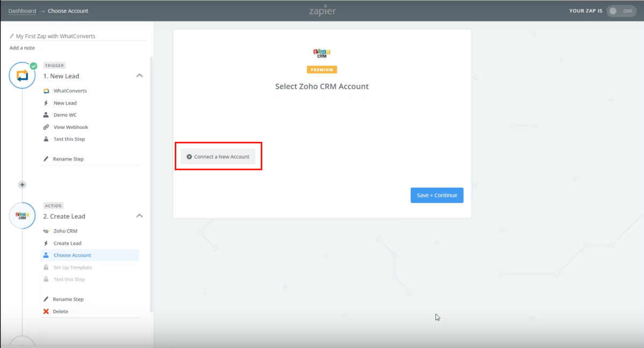644x348 pixels.
Task: Open Zoho CRM app in action step
Action: [x=65, y=231]
